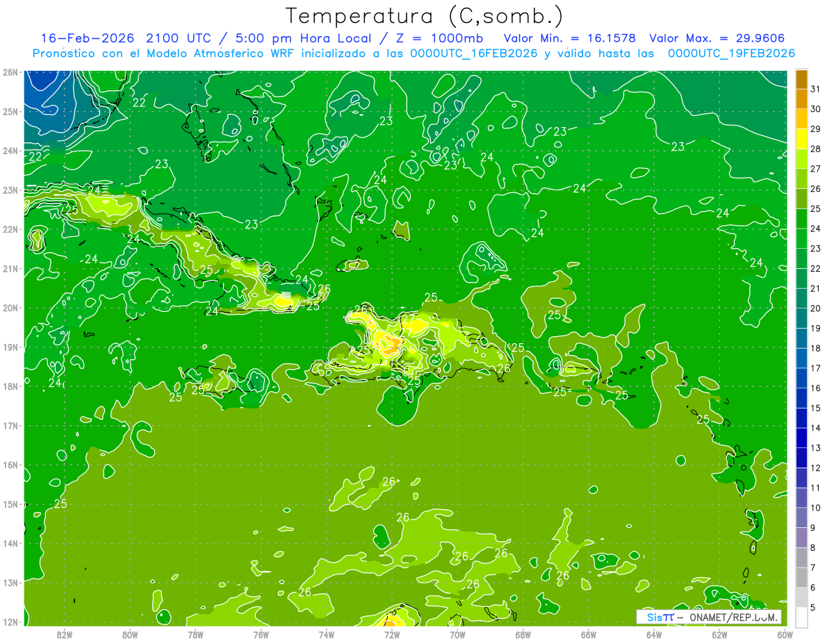Screen dimensions: 834x644
Task: Click the '70W' longitude axis label
Action: point(457,634)
